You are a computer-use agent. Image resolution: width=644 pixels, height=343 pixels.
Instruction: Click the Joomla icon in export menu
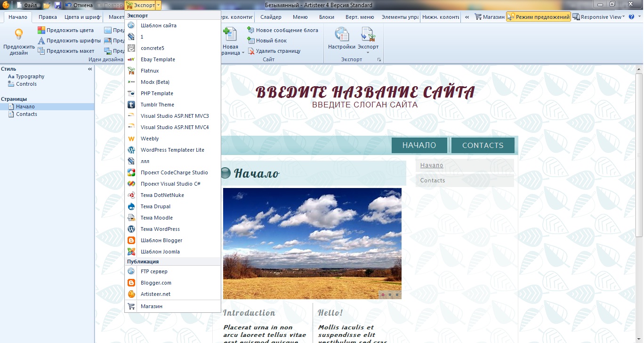coord(131,252)
